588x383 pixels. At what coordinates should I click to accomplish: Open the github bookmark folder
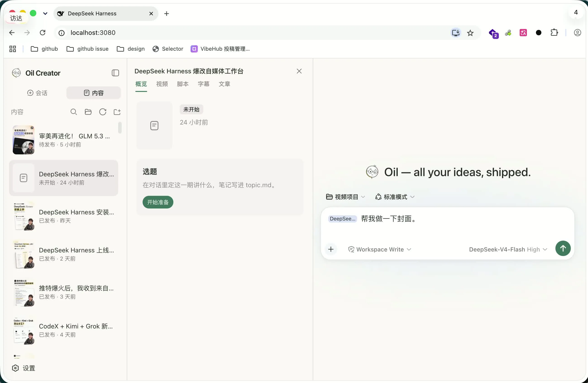[x=44, y=49]
